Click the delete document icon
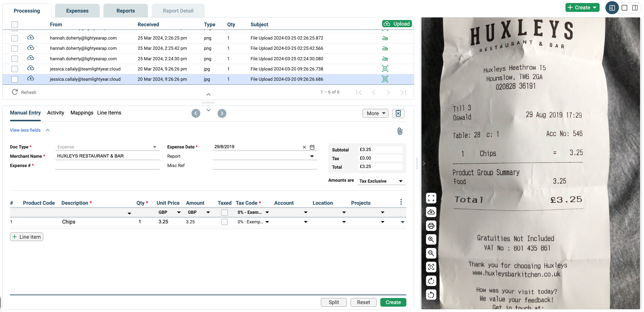The height and width of the screenshot is (312, 644). point(398,114)
